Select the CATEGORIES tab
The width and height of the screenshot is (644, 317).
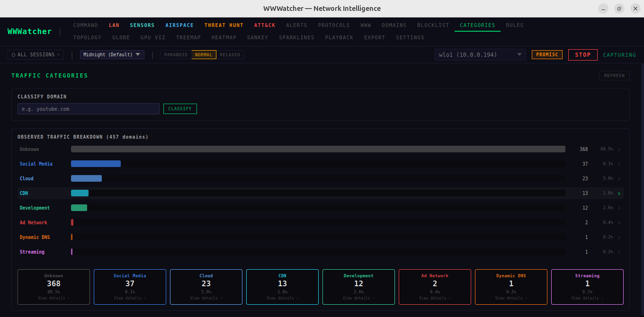click(477, 26)
